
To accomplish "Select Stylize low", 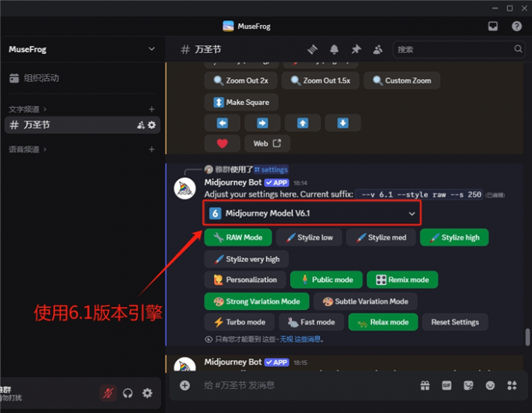I will pos(309,237).
